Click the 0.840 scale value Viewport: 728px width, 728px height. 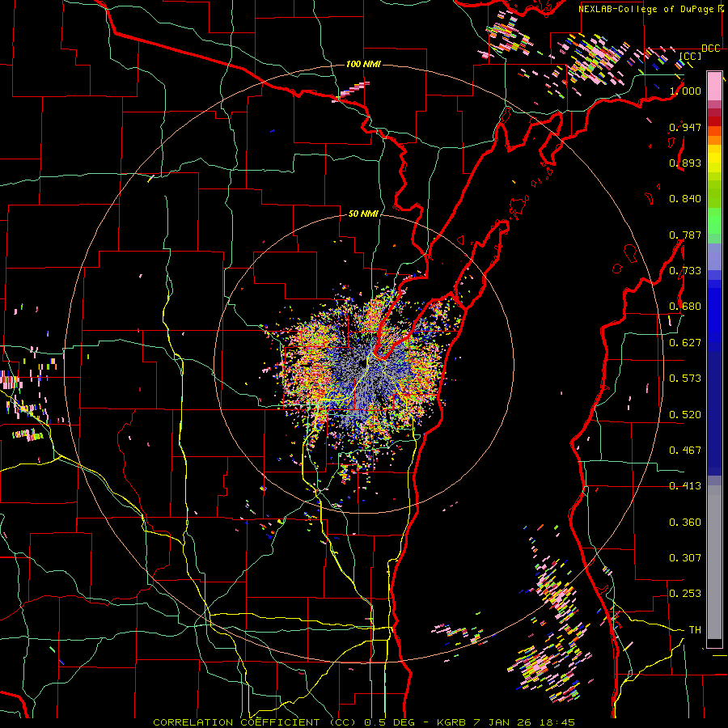point(685,199)
